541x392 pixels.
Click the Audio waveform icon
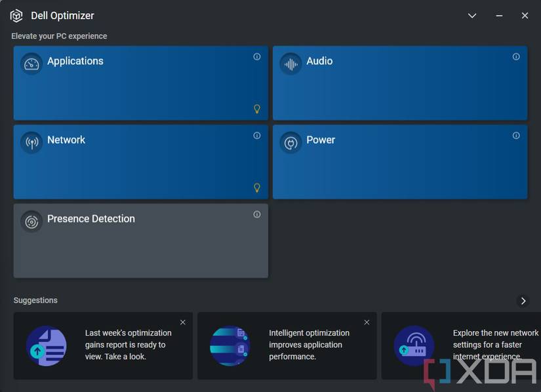[291, 64]
